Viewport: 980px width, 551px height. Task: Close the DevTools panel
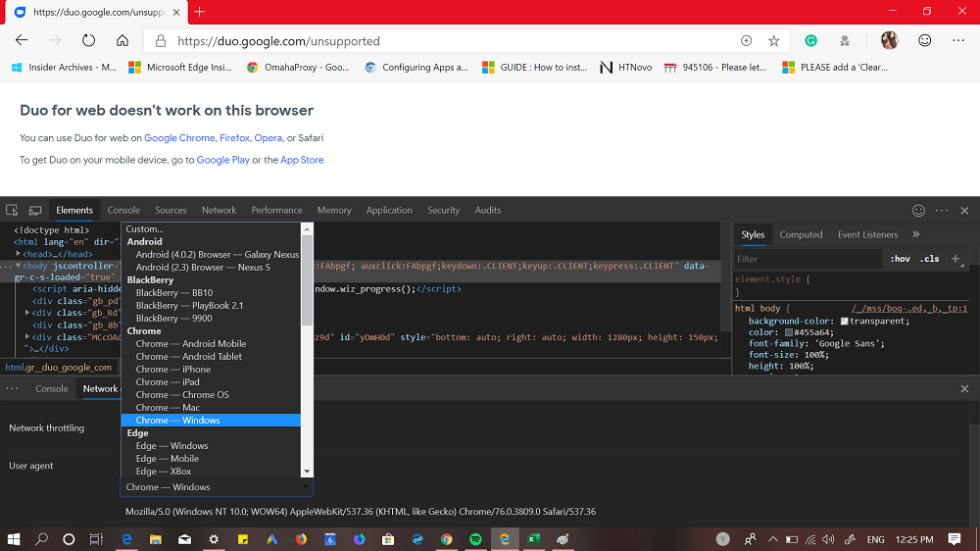(964, 211)
